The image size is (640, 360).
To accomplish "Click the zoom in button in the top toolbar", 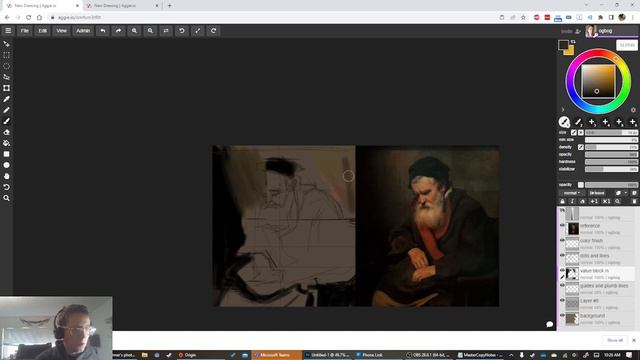I will point(134,31).
